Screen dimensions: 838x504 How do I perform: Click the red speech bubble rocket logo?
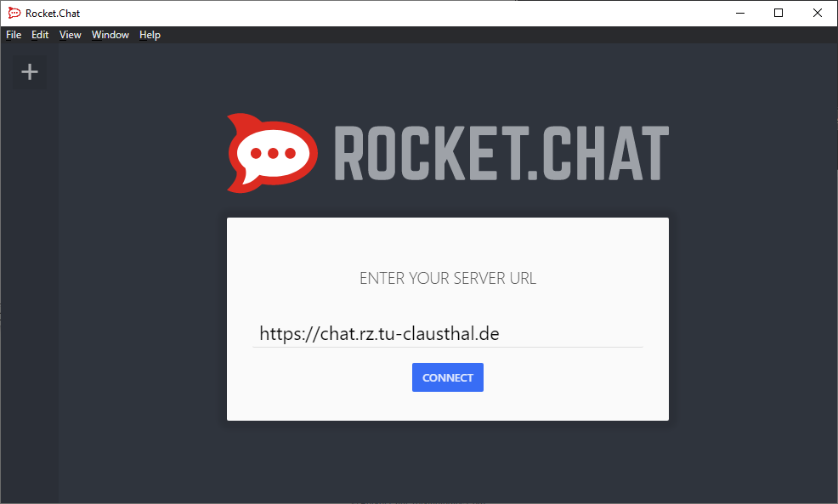pyautogui.click(x=273, y=153)
